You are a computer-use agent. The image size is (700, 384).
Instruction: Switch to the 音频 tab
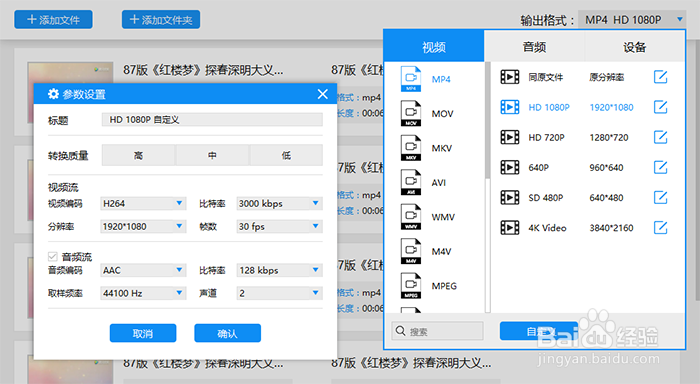point(534,46)
